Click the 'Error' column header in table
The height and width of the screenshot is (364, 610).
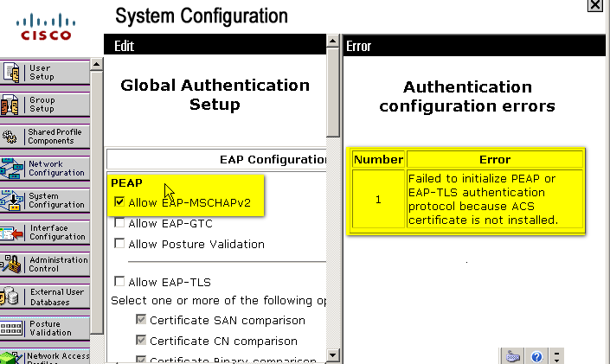(x=495, y=159)
